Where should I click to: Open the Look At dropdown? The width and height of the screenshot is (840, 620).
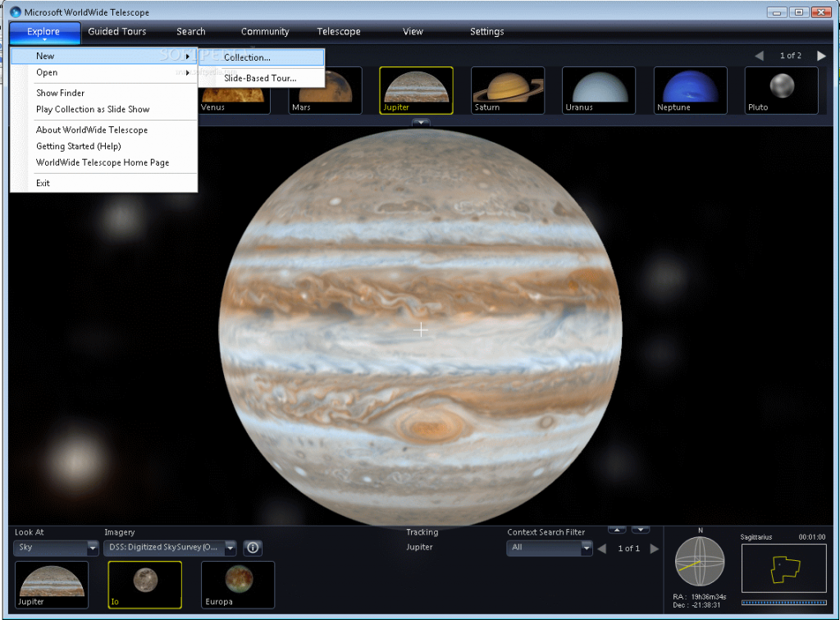56,548
